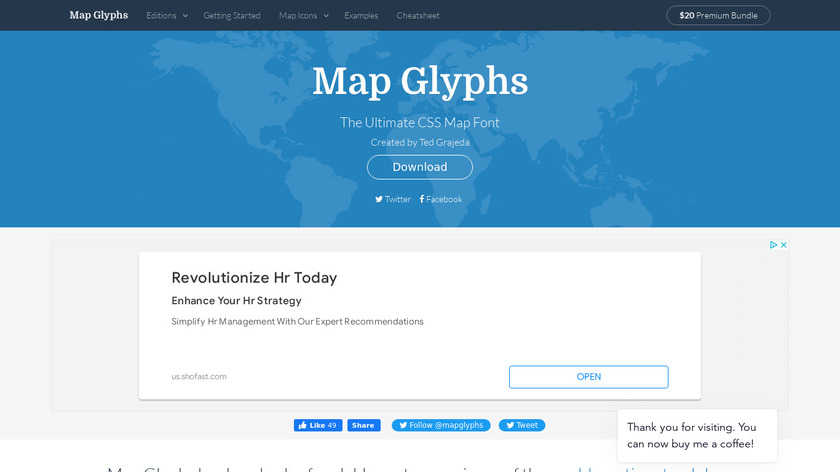Close the advertisement with X icon

[x=783, y=245]
